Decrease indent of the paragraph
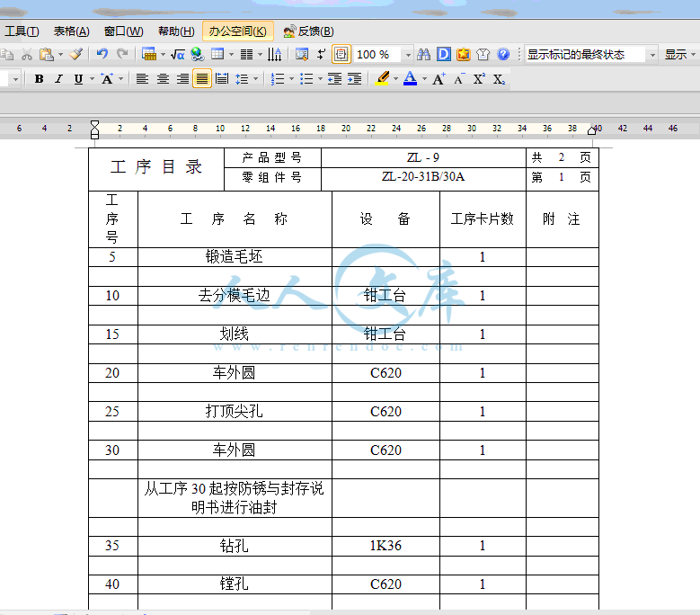The height and width of the screenshot is (615, 700). coord(335,79)
